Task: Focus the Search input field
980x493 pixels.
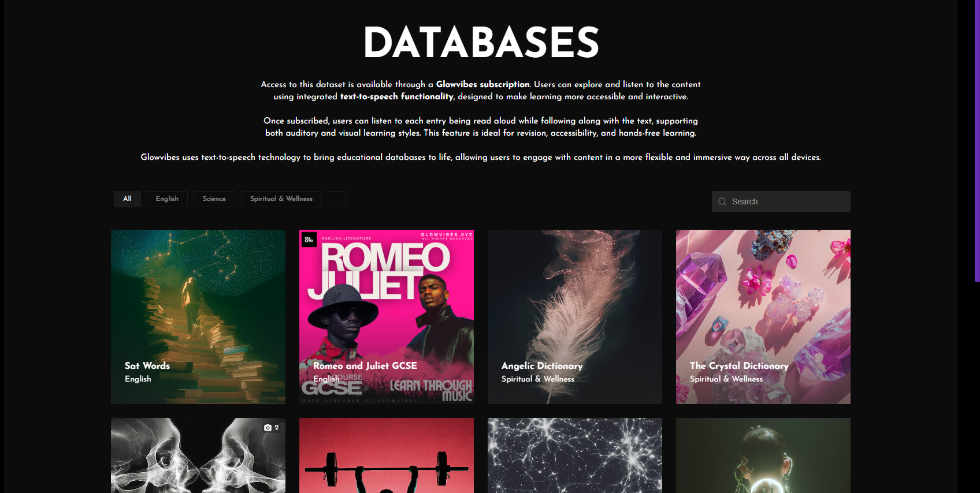Action: 781,201
